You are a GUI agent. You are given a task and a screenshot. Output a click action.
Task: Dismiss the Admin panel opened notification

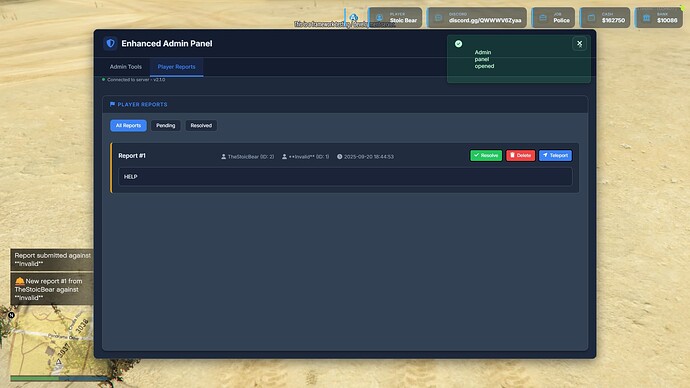coord(579,44)
